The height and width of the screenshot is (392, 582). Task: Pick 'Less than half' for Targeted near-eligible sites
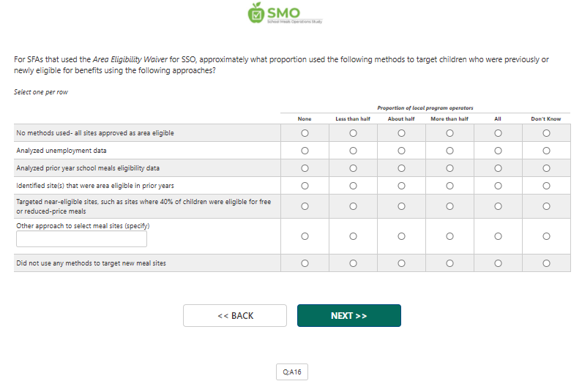(353, 206)
